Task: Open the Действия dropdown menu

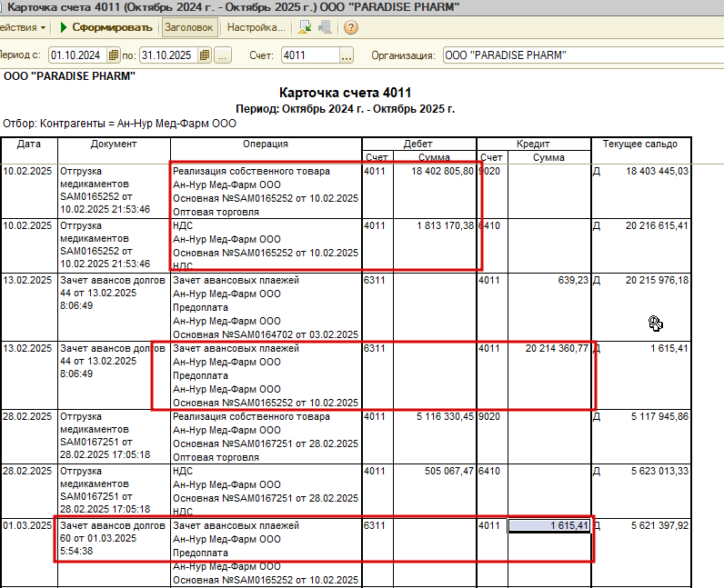Action: pos(22,27)
